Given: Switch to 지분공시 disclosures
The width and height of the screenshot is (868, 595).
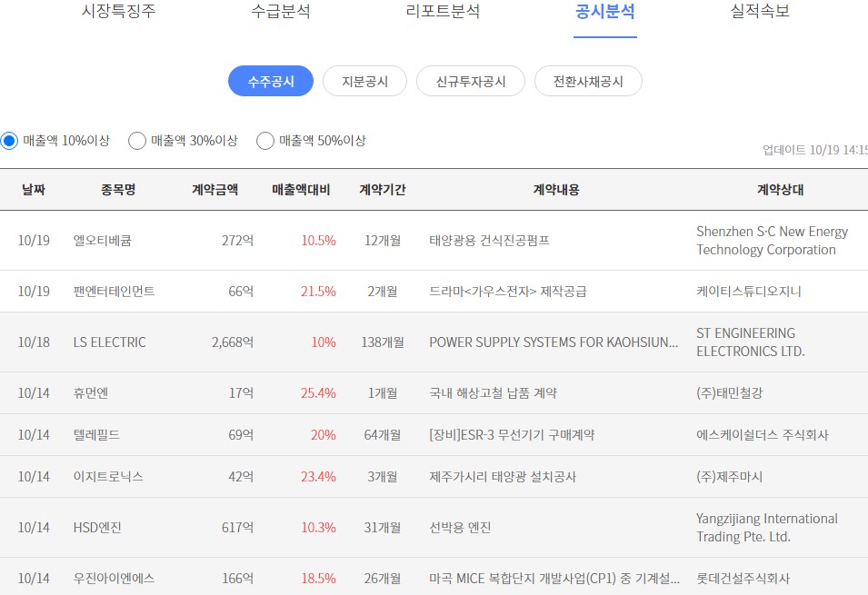Looking at the screenshot, I should (364, 82).
